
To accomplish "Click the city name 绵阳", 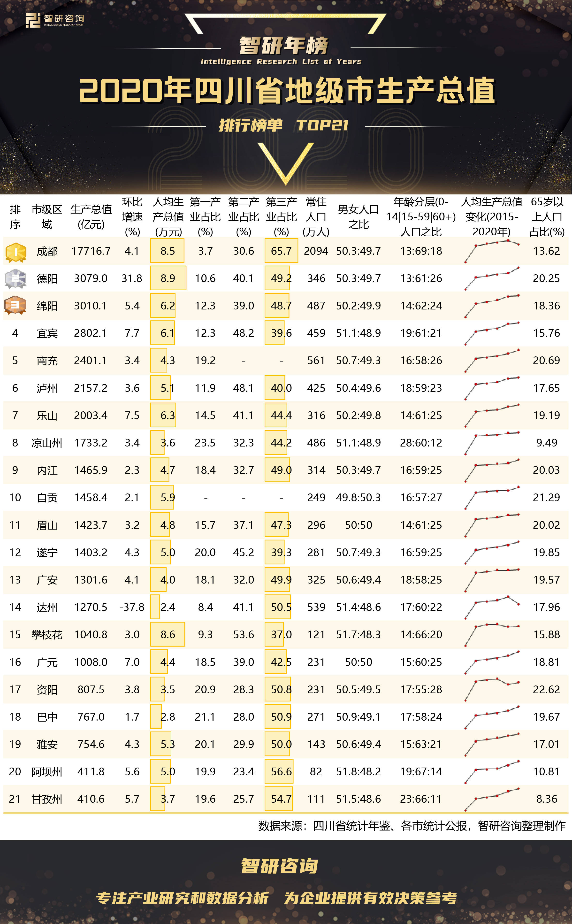I will [x=47, y=306].
